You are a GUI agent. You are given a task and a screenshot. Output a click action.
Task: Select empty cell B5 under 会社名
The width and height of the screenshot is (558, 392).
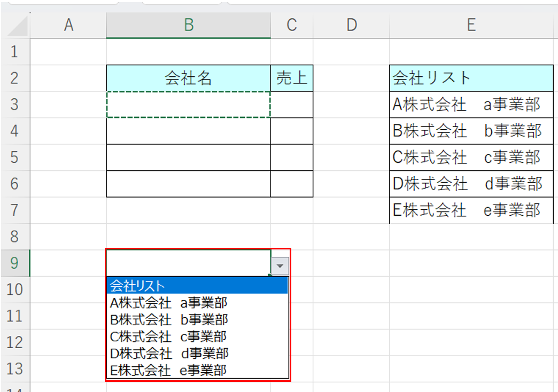(188, 157)
